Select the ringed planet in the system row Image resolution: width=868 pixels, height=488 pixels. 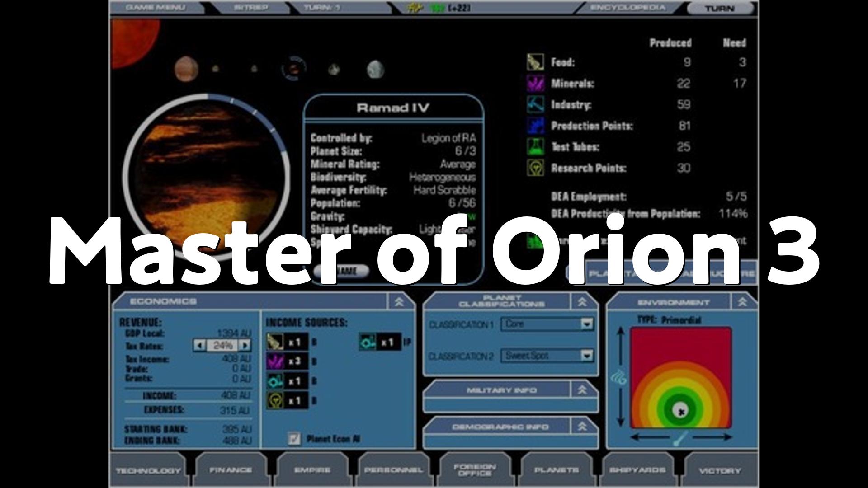(294, 69)
